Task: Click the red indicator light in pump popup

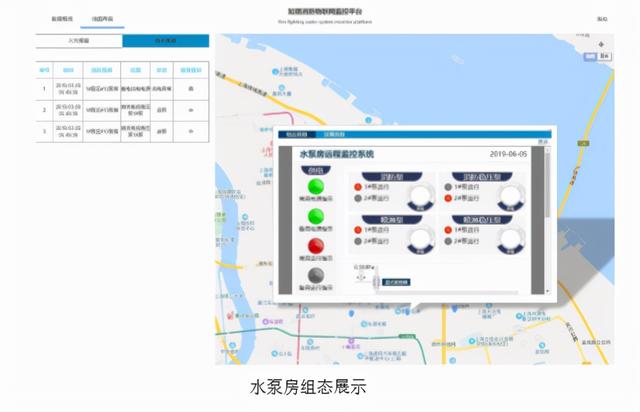Action: tap(316, 246)
